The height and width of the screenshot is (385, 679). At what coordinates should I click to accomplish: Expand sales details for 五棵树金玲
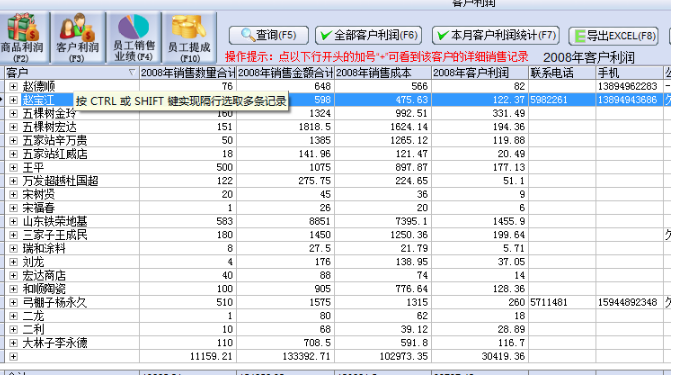click(13, 113)
